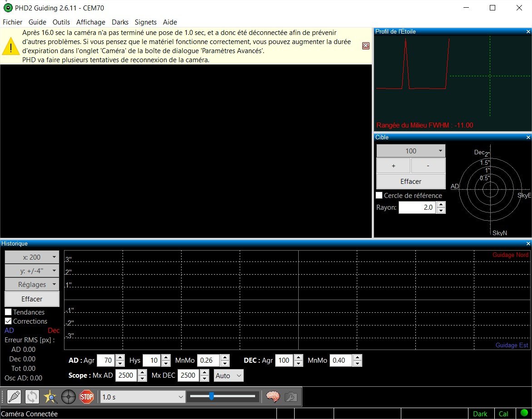This screenshot has height=419, width=532.
Task: Open the Guide menu
Action: [x=37, y=22]
